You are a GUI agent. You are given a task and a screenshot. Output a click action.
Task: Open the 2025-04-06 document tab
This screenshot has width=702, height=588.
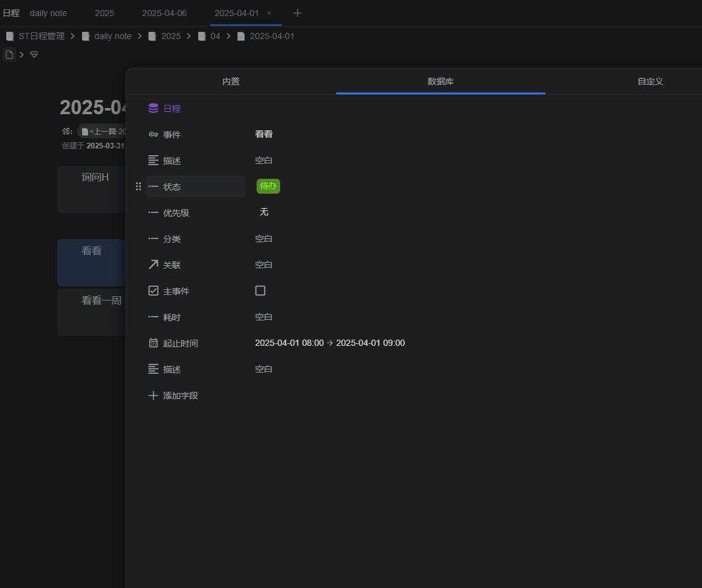(x=164, y=13)
